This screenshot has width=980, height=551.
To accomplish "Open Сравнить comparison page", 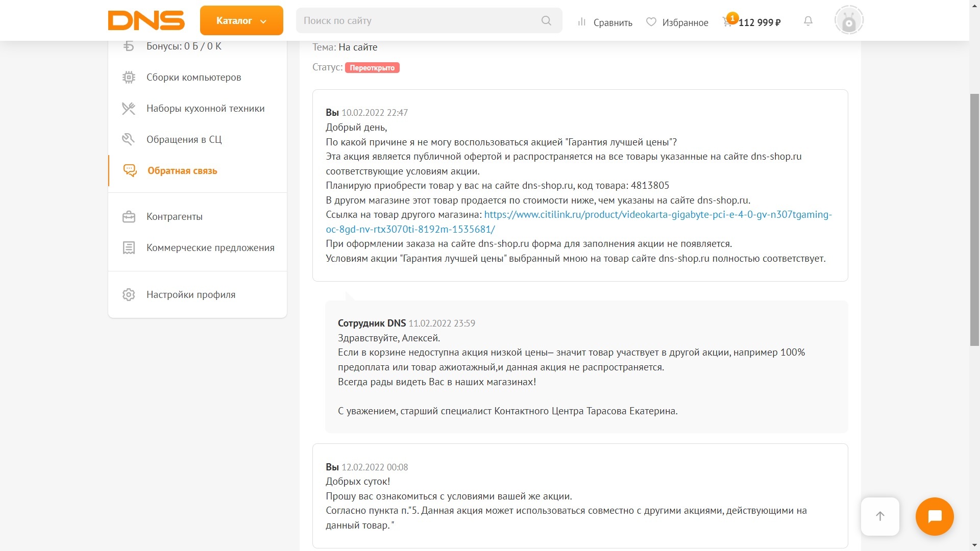I will click(x=612, y=22).
